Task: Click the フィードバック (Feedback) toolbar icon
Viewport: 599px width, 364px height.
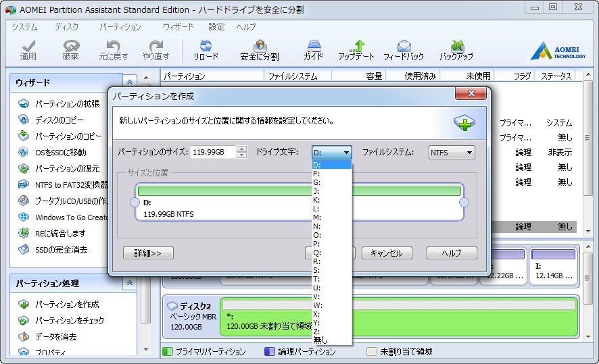Action: coord(404,51)
